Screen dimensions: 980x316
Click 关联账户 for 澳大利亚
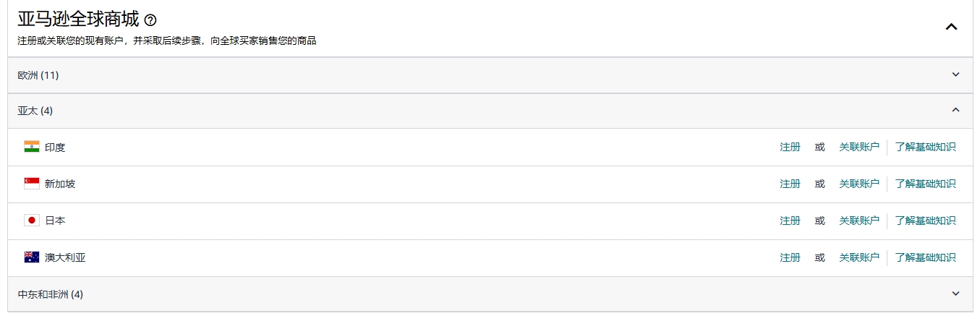[858, 257]
